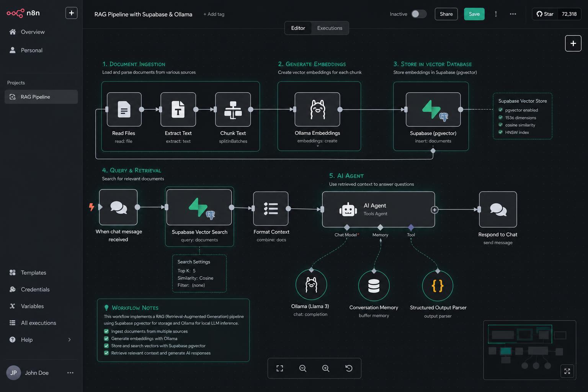Check the 'Generate embeddings with Ollama' checkbox

106,338
